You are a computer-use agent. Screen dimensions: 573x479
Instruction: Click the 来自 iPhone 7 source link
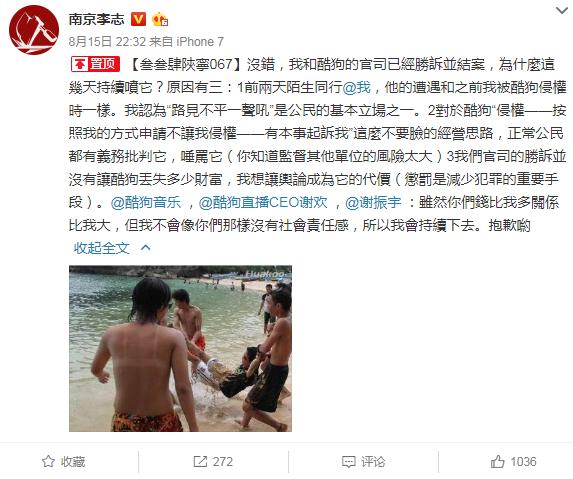coord(186,42)
